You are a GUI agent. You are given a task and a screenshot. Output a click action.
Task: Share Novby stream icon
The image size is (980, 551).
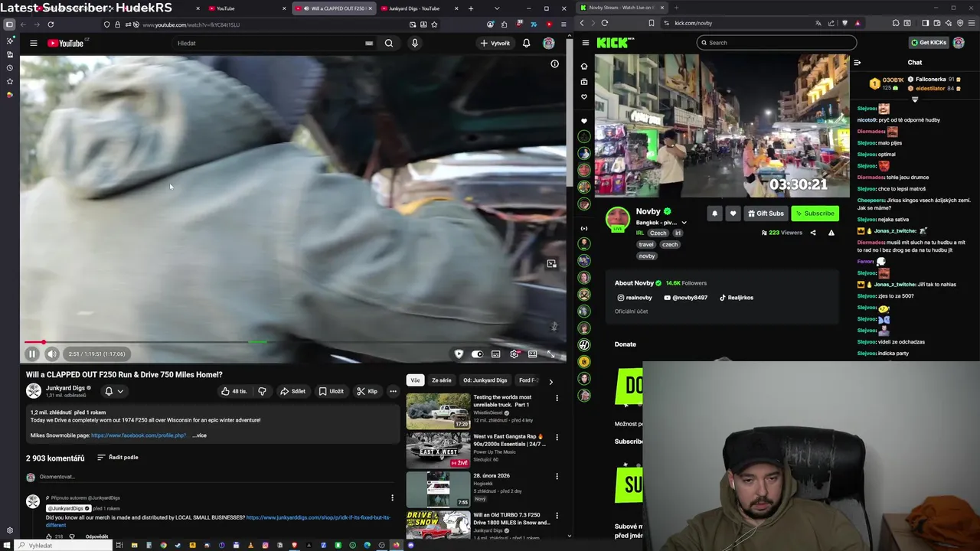[x=813, y=233]
